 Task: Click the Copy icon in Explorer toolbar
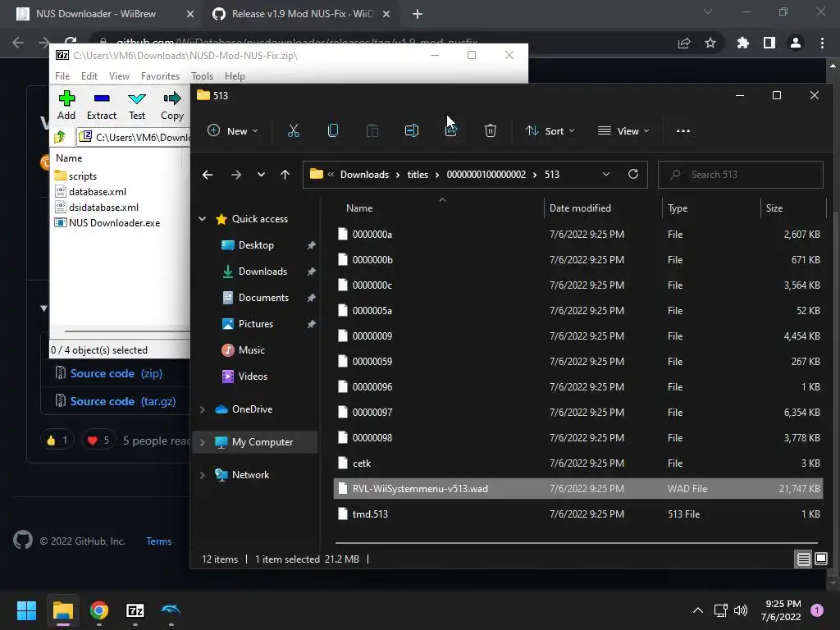pos(333,130)
